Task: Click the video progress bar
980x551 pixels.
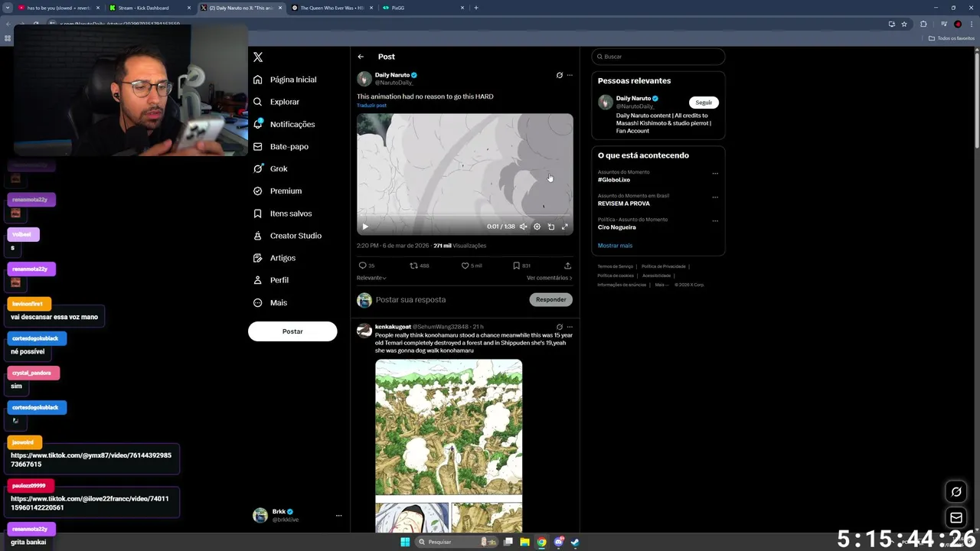Action: [x=465, y=215]
